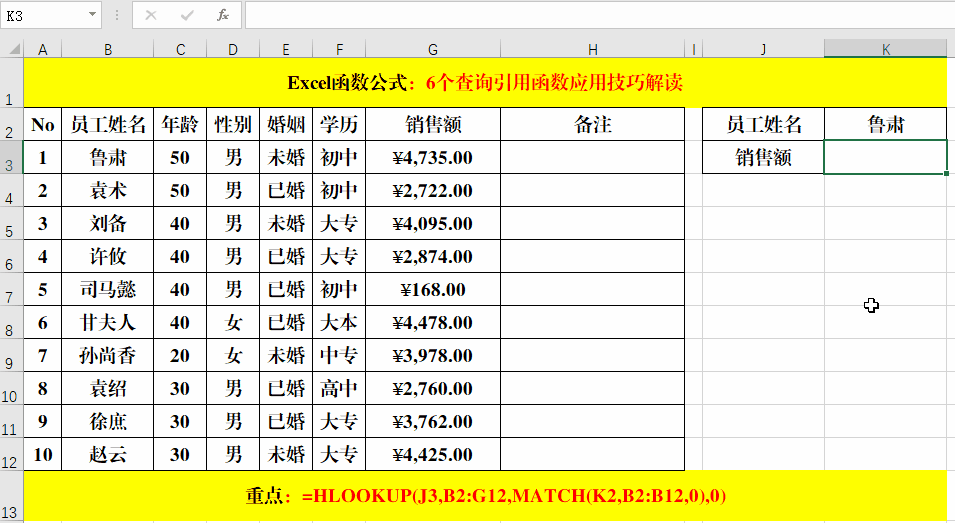Click the '学历' header cell
The height and width of the screenshot is (523, 955).
(339, 125)
